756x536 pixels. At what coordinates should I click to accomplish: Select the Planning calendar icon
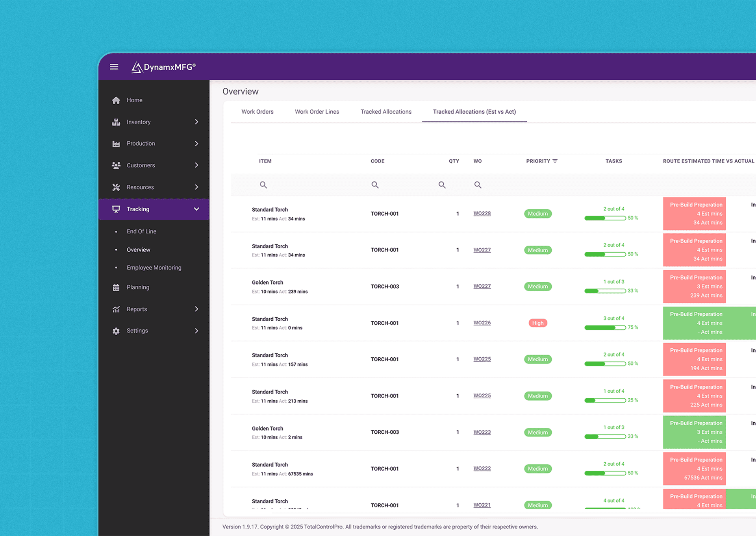click(116, 287)
